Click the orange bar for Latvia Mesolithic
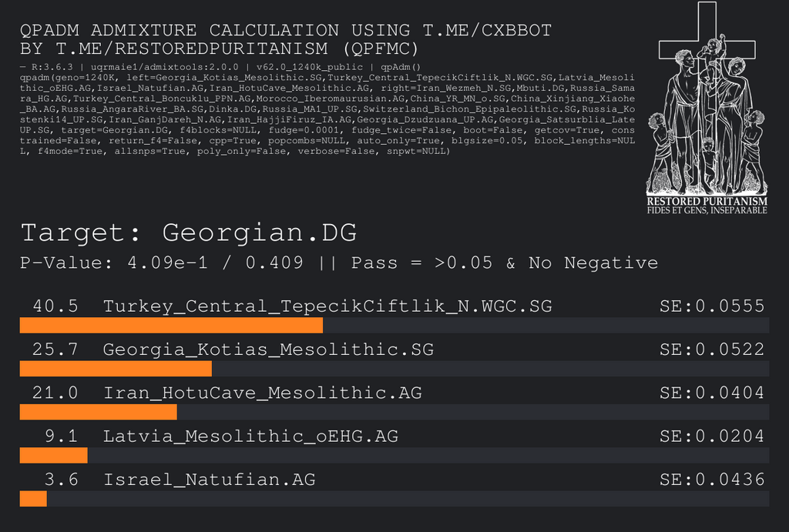Screen dimensions: 789x532 (x=53, y=456)
